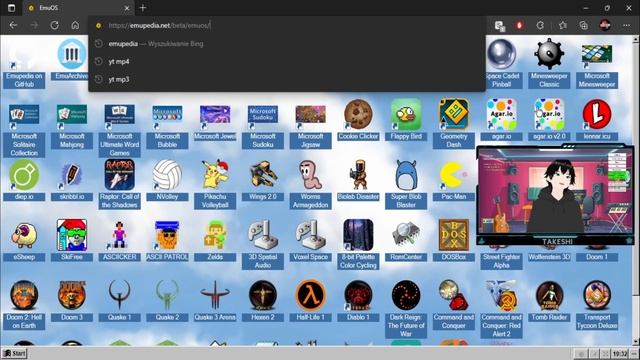This screenshot has height=360, width=640.
Task: Open the browser settings ellipsis menu
Action: pyautogui.click(x=627, y=25)
